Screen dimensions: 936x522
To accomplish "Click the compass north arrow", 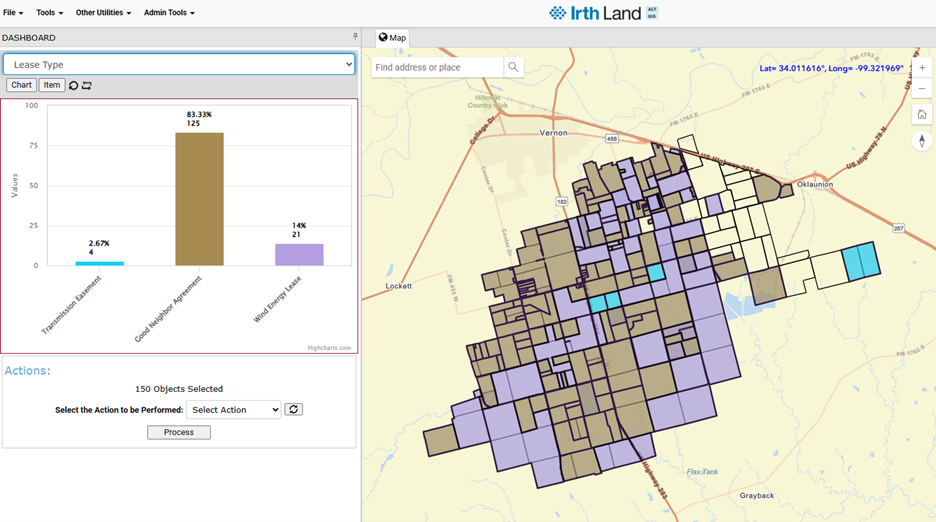I will pyautogui.click(x=922, y=141).
